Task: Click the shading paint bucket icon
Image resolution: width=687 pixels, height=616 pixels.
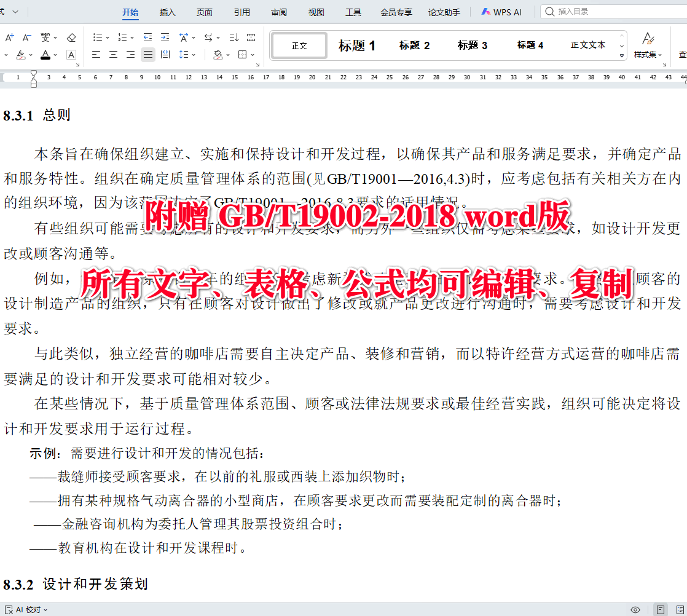Action: 218,55
